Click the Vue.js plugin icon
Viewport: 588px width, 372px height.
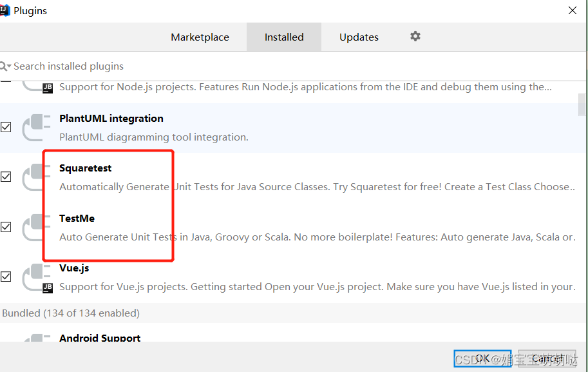pyautogui.click(x=37, y=278)
